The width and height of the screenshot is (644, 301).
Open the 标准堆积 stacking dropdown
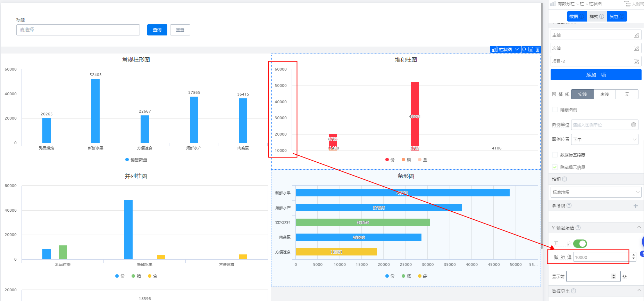(x=596, y=192)
